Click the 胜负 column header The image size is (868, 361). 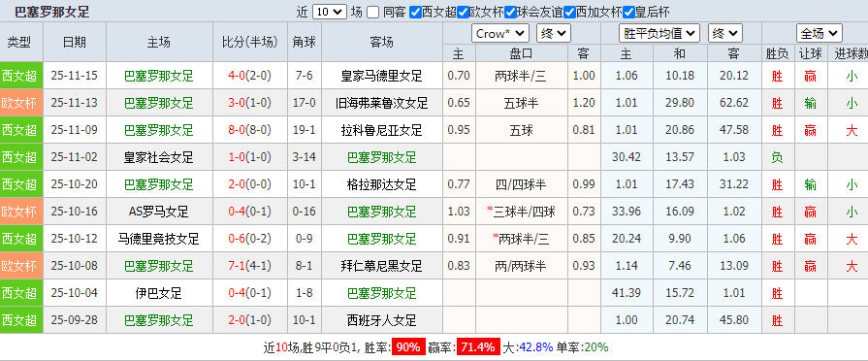point(777,53)
